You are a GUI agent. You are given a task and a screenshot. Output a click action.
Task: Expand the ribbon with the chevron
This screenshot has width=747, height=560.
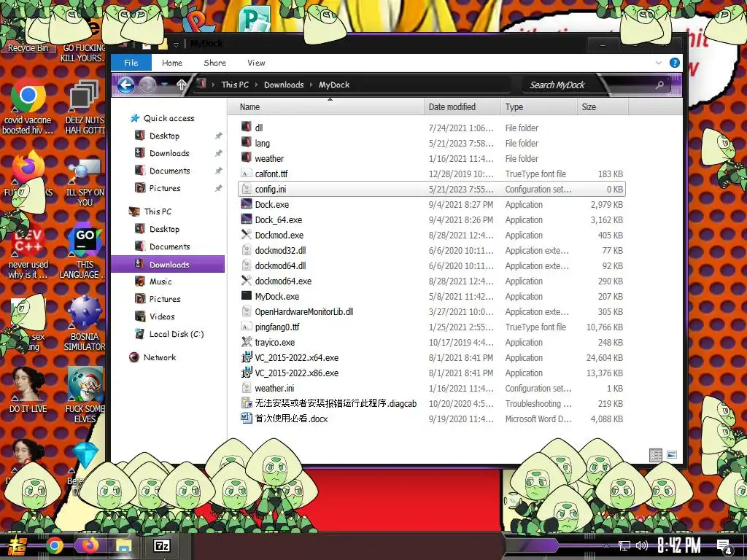point(659,63)
